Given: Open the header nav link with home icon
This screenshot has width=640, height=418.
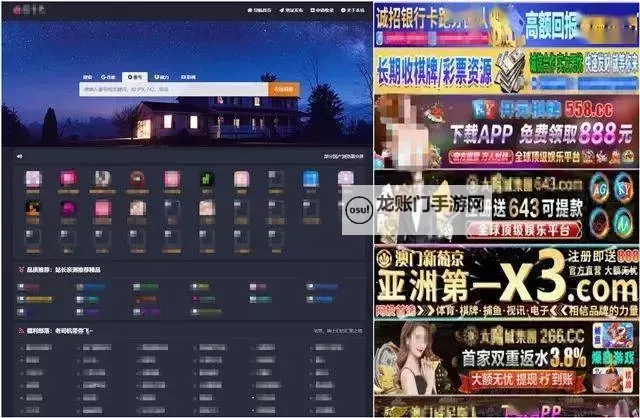Looking at the screenshot, I should (259, 10).
